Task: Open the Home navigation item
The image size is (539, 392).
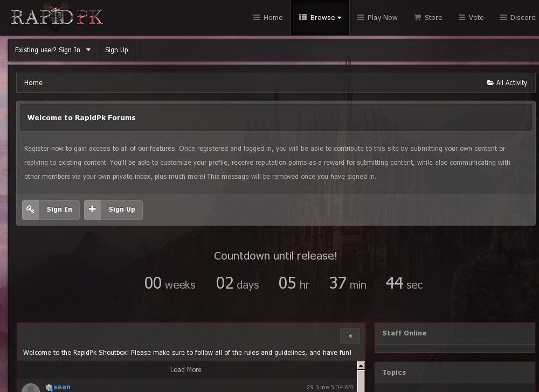Action: pos(268,17)
